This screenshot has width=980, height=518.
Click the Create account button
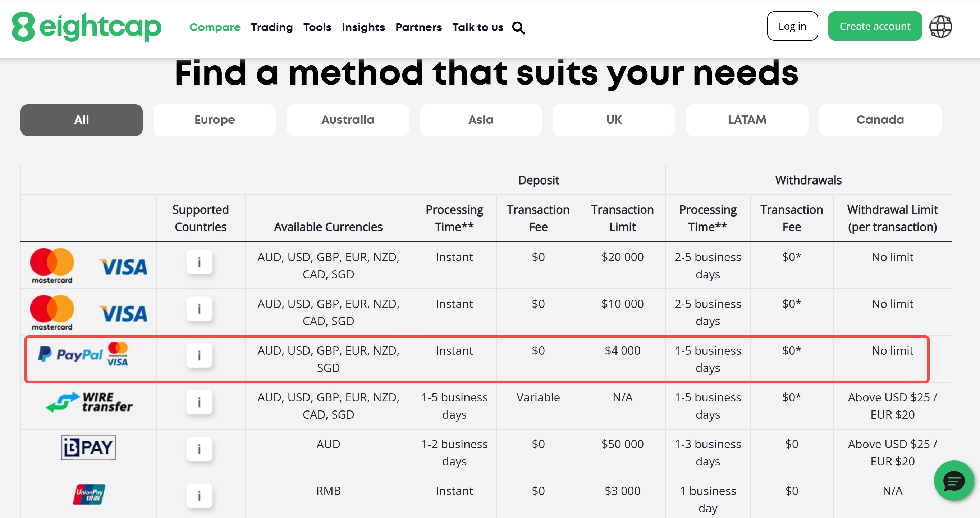[875, 26]
